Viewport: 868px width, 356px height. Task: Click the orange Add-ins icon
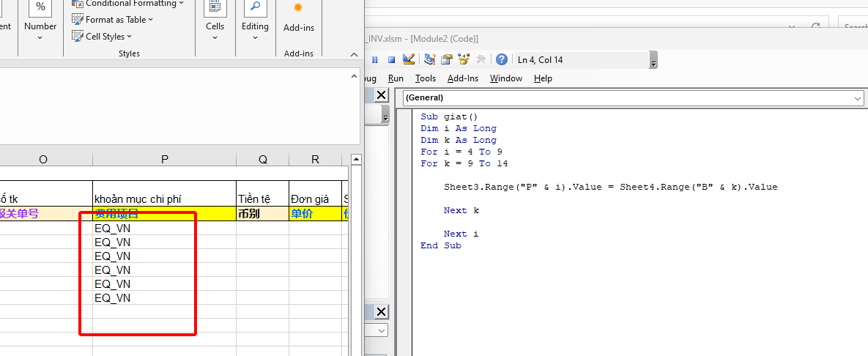[x=298, y=8]
